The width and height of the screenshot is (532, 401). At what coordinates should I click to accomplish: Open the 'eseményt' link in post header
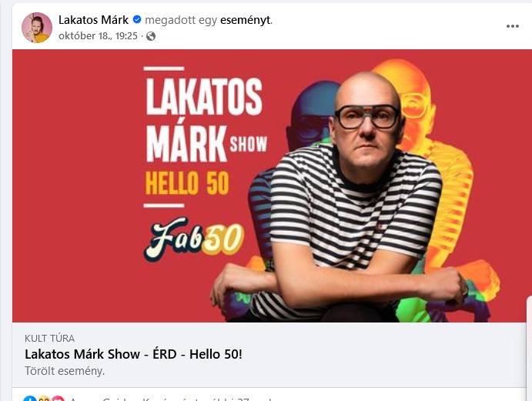[x=246, y=20]
